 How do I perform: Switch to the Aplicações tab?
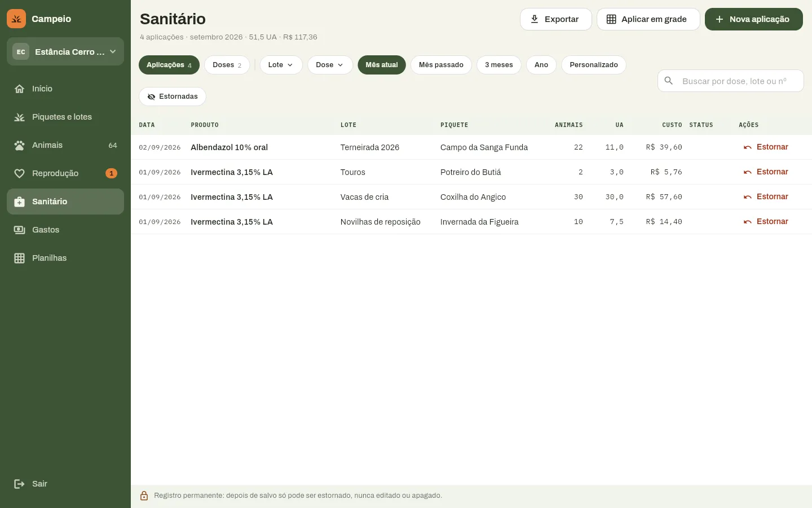(x=169, y=65)
